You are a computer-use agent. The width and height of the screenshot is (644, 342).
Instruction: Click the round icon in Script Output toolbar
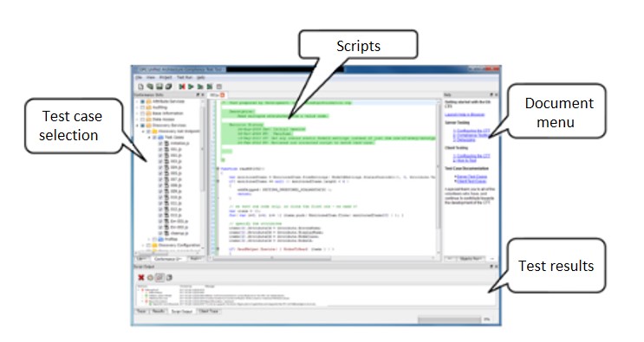tap(150, 278)
